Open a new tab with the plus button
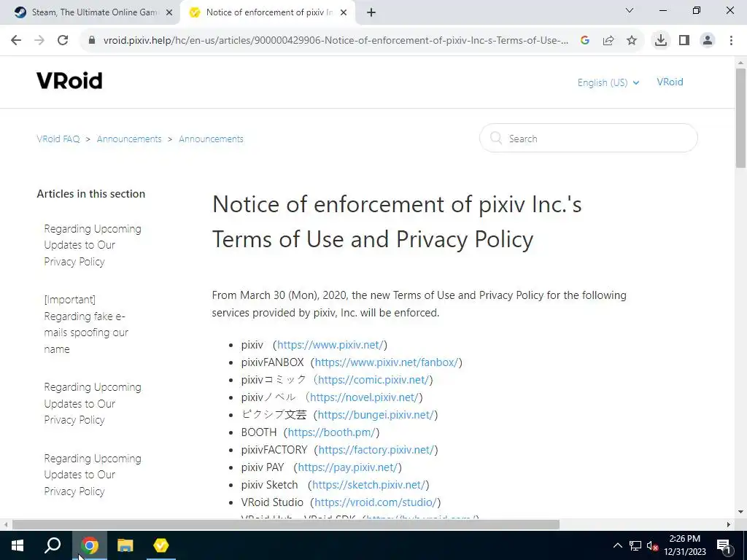747x560 pixels. (x=371, y=13)
